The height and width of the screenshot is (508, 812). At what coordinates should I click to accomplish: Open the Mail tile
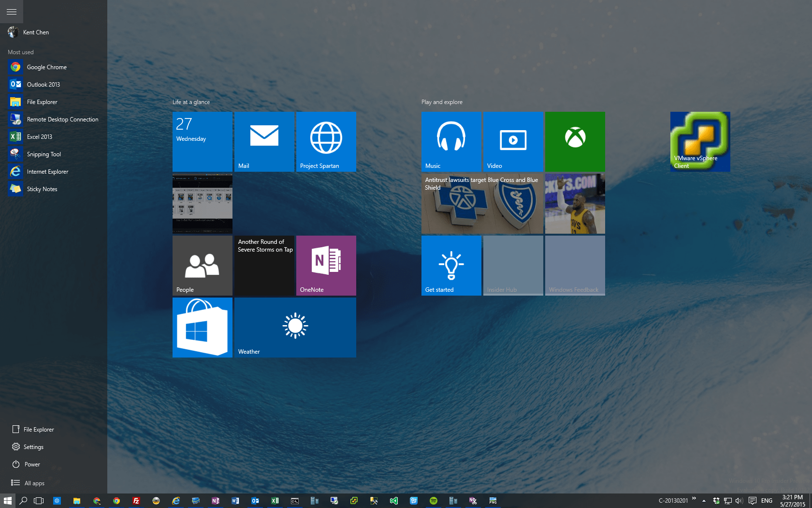(264, 142)
